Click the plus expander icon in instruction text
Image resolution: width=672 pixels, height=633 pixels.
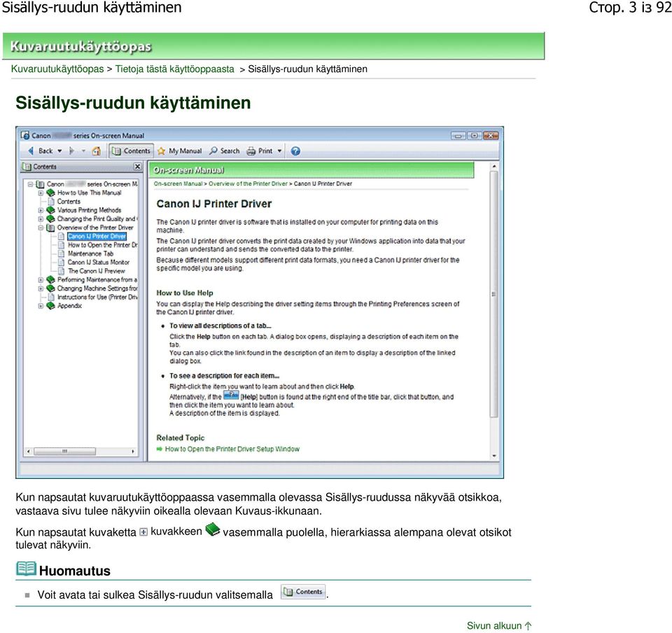[143, 532]
